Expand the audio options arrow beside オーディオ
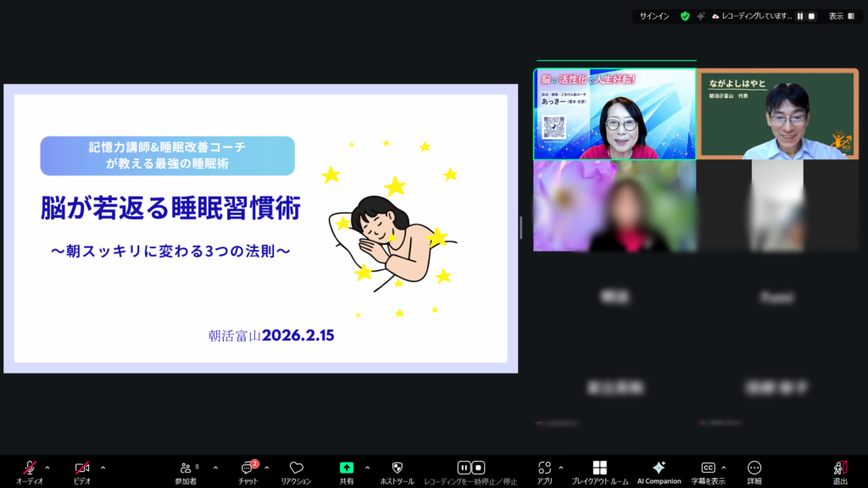This screenshot has width=868, height=488. pyautogui.click(x=47, y=468)
